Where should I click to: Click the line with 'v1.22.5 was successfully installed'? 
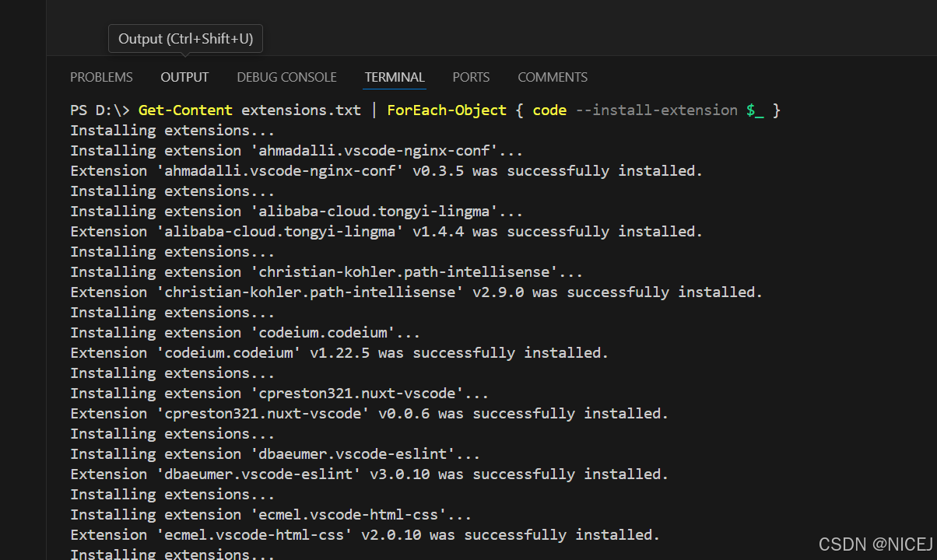339,353
